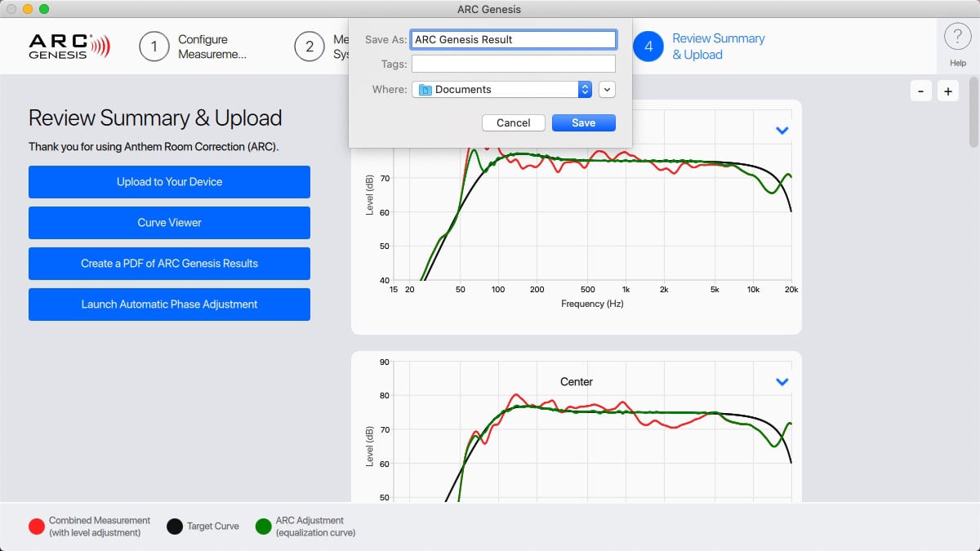Cancel the save dialog

point(514,122)
